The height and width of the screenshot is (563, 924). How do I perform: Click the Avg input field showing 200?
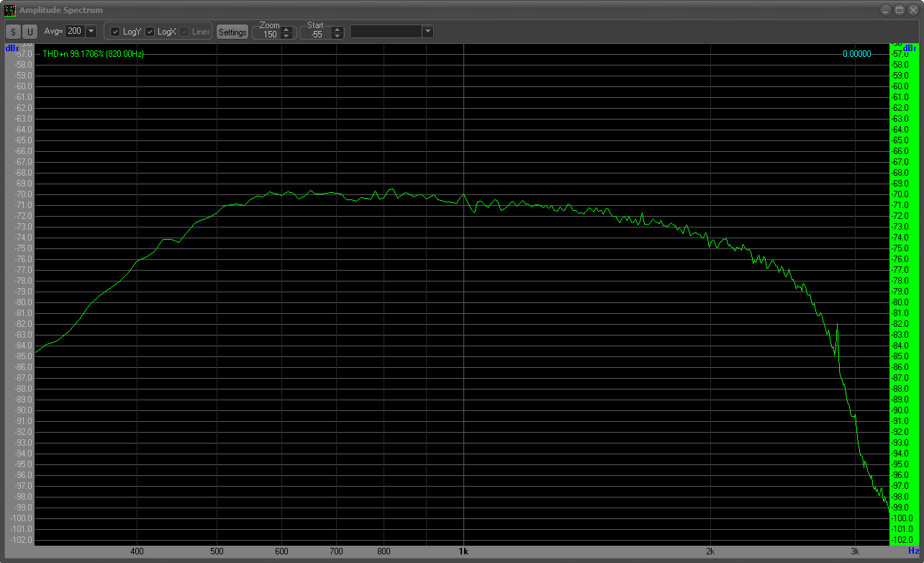tap(75, 32)
